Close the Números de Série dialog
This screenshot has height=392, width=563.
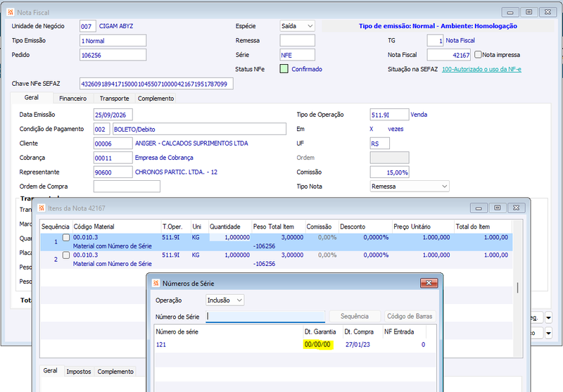pyautogui.click(x=429, y=283)
